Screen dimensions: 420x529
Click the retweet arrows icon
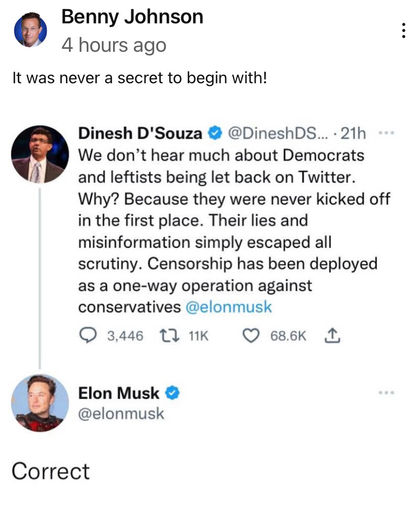point(166,336)
